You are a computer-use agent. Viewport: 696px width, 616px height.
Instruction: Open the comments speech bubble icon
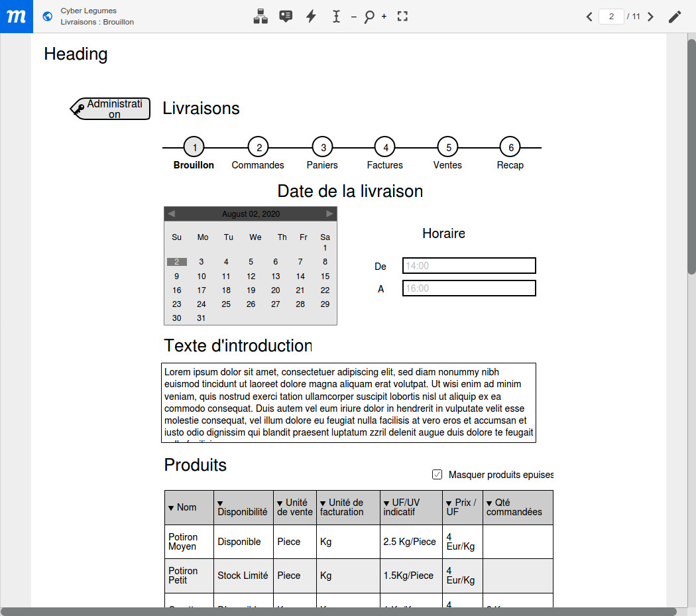tap(286, 17)
